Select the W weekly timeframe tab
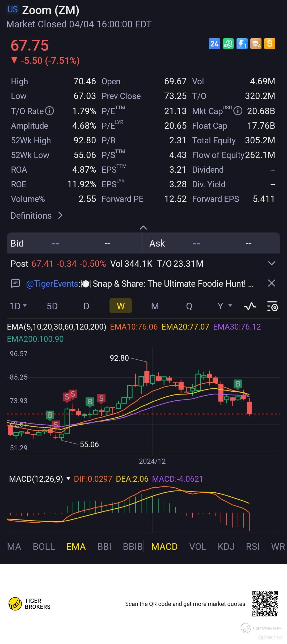The width and height of the screenshot is (287, 644). [121, 306]
